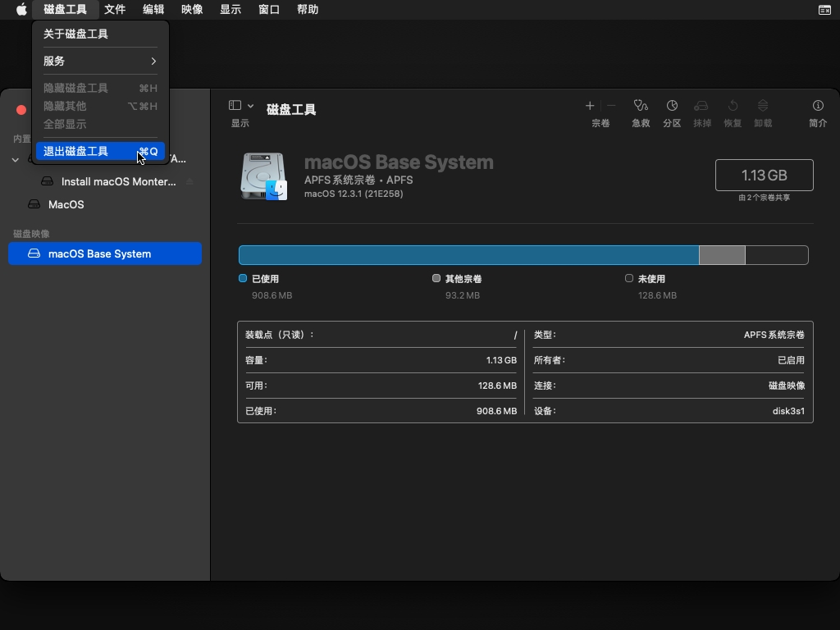The height and width of the screenshot is (630, 840).
Task: Click the Apple logo in menu bar
Action: click(21, 10)
